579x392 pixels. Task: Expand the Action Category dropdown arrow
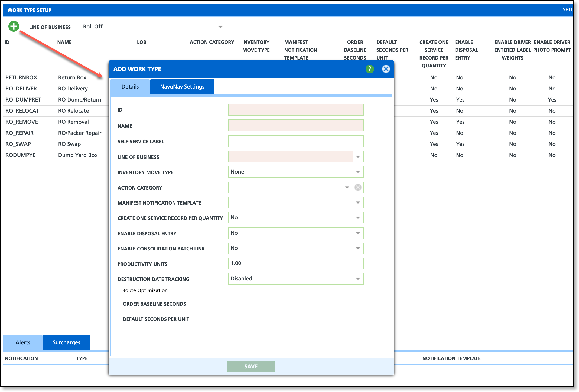coord(347,187)
